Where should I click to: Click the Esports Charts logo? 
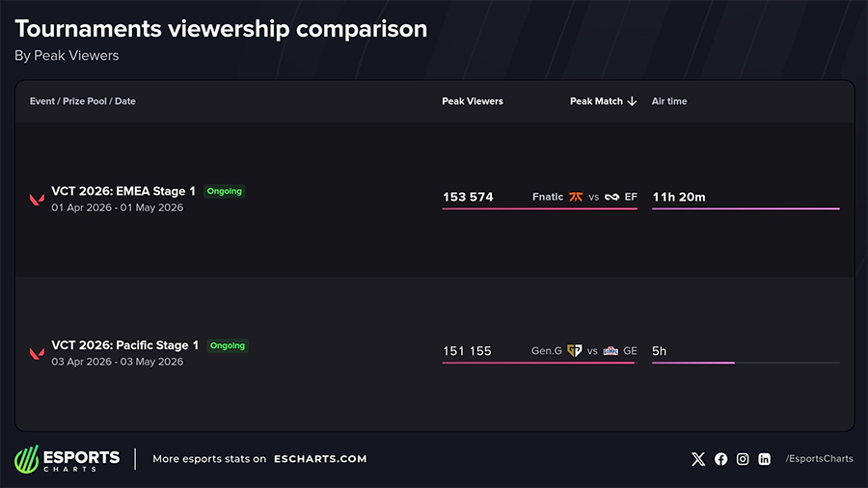68,459
